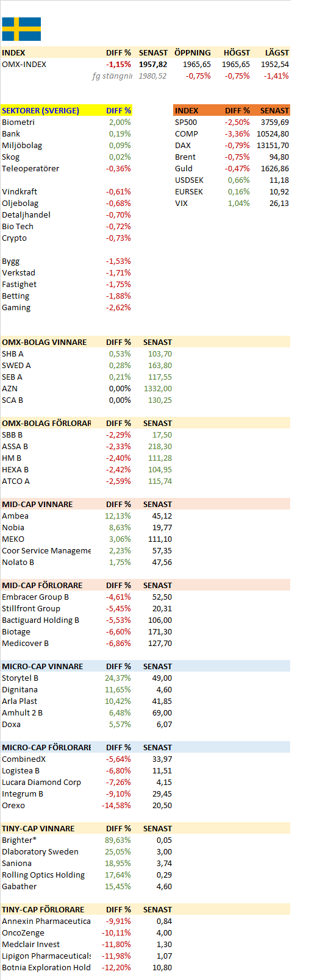Click the Ambea stock name
The height and width of the screenshot is (980, 317).
point(15,516)
